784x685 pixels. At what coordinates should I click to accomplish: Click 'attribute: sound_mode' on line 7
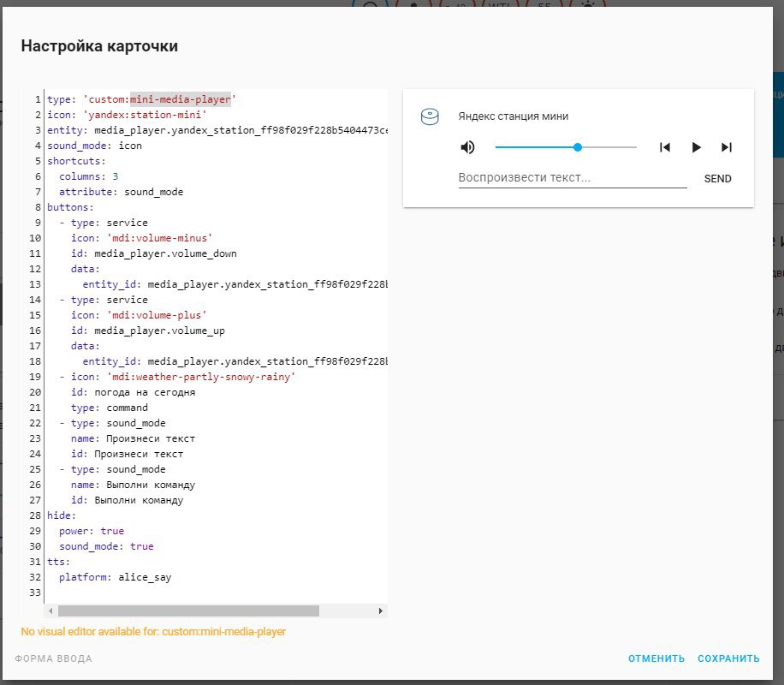121,192
